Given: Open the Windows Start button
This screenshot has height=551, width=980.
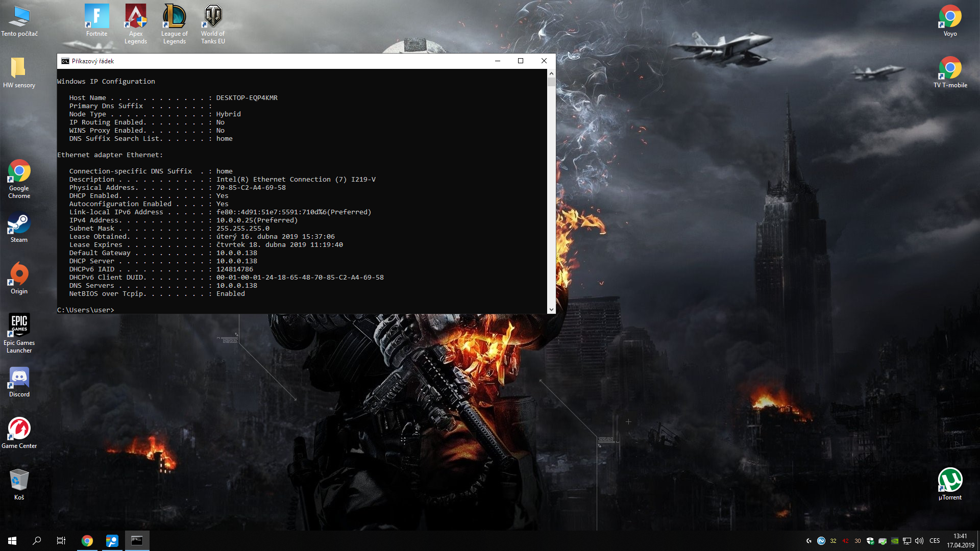Looking at the screenshot, I should pyautogui.click(x=12, y=541).
